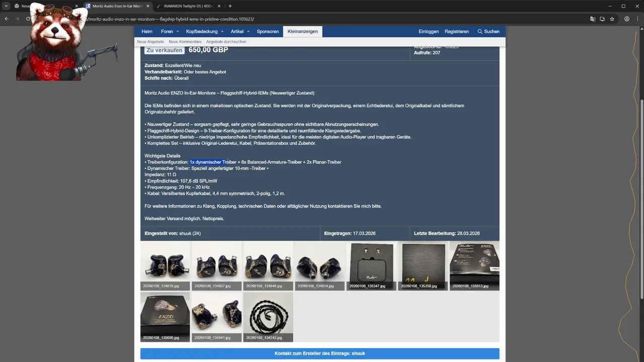Open the Chrome three-dot menu
The height and width of the screenshot is (362, 644).
point(637,19)
